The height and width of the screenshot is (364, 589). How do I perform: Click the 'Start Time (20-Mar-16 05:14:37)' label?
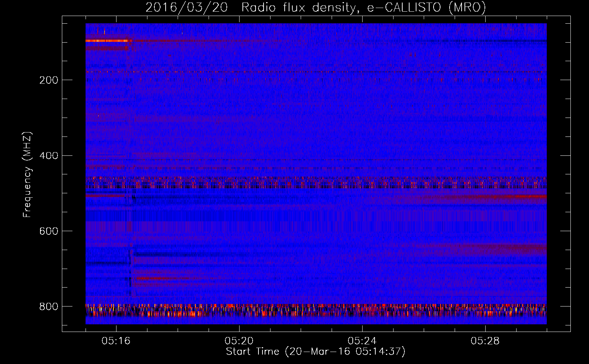coord(316,352)
